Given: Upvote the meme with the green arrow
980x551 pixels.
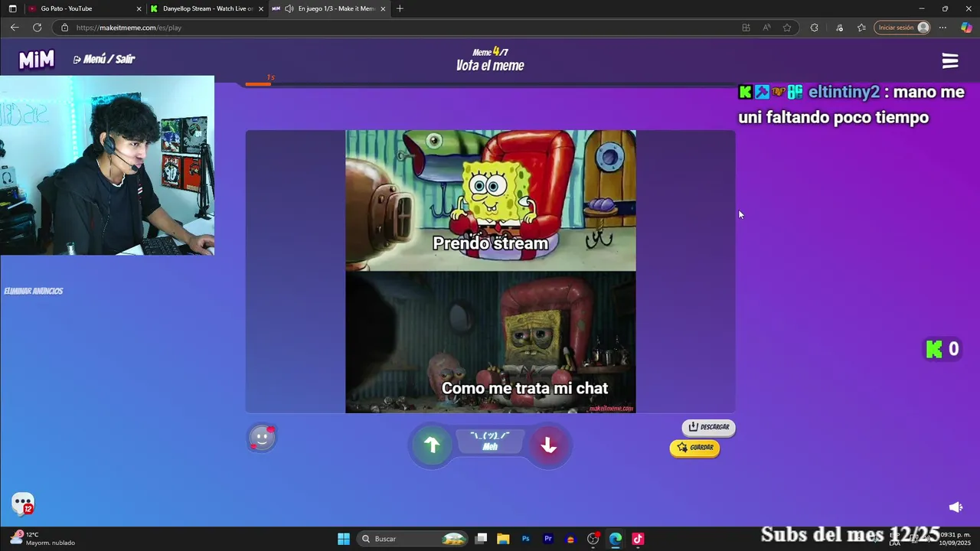Looking at the screenshot, I should click(432, 445).
